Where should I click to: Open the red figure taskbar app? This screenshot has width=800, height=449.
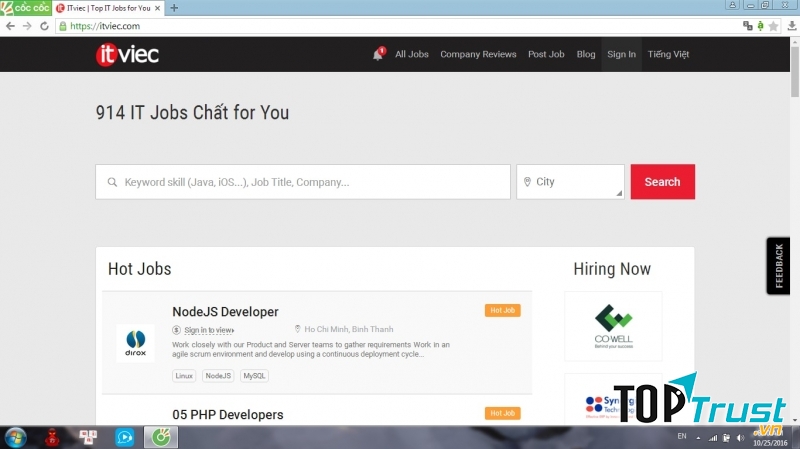[x=52, y=437]
